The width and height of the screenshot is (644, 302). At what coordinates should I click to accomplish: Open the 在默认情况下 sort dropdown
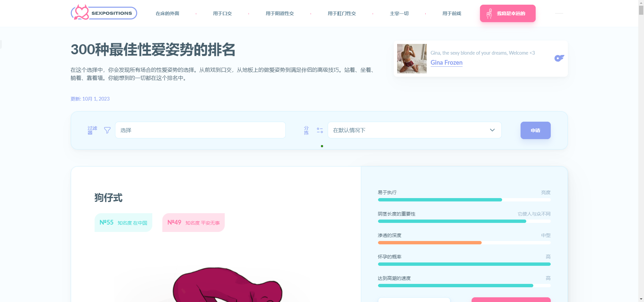click(415, 130)
